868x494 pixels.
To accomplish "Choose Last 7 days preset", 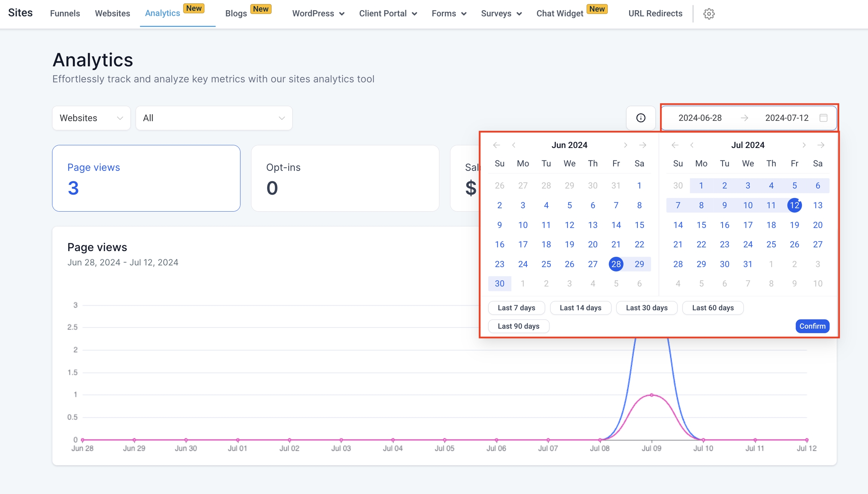I will pos(516,308).
